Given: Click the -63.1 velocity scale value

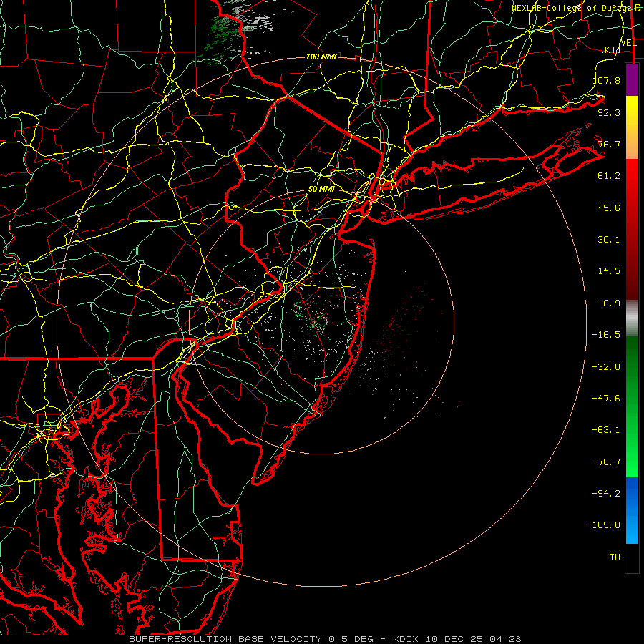Looking at the screenshot, I should pos(606,430).
